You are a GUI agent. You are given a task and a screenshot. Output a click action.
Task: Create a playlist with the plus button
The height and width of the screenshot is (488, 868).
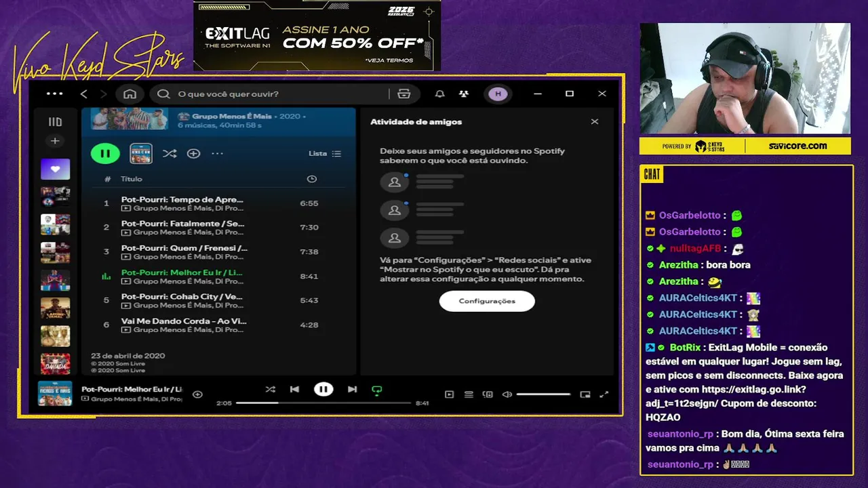click(55, 141)
